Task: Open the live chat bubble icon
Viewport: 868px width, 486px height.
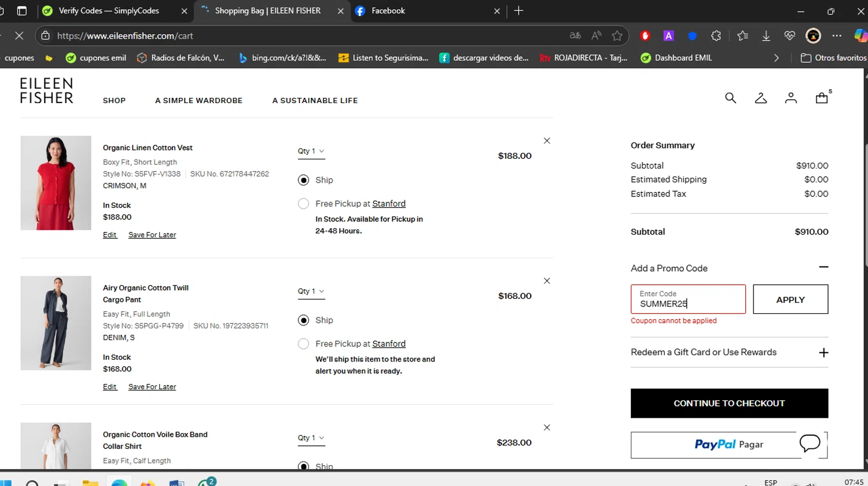Action: [x=810, y=443]
